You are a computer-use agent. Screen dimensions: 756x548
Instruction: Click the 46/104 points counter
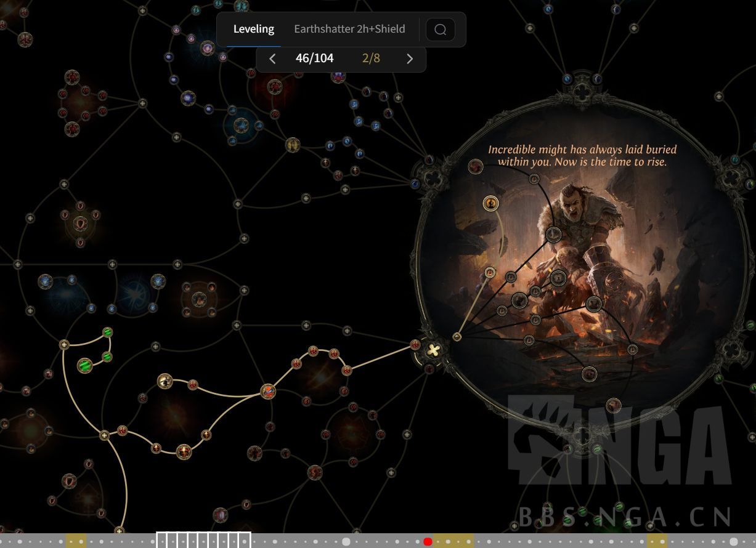[314, 58]
